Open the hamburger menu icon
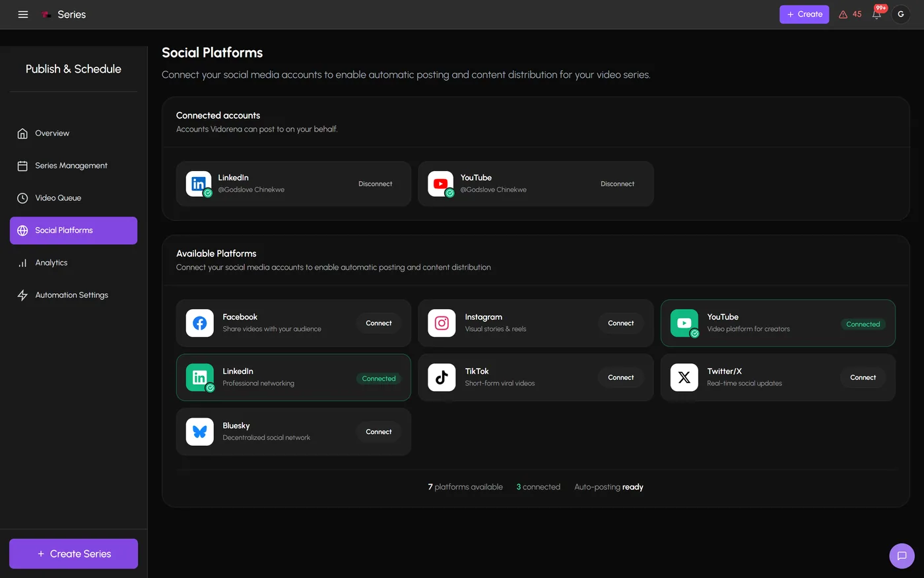Image resolution: width=924 pixels, height=578 pixels. [x=23, y=15]
